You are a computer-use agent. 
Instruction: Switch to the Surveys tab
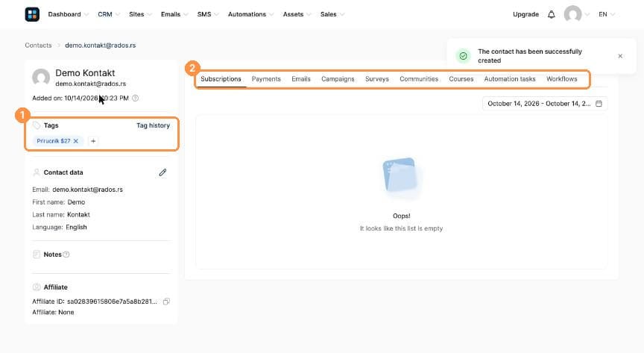[x=377, y=79]
